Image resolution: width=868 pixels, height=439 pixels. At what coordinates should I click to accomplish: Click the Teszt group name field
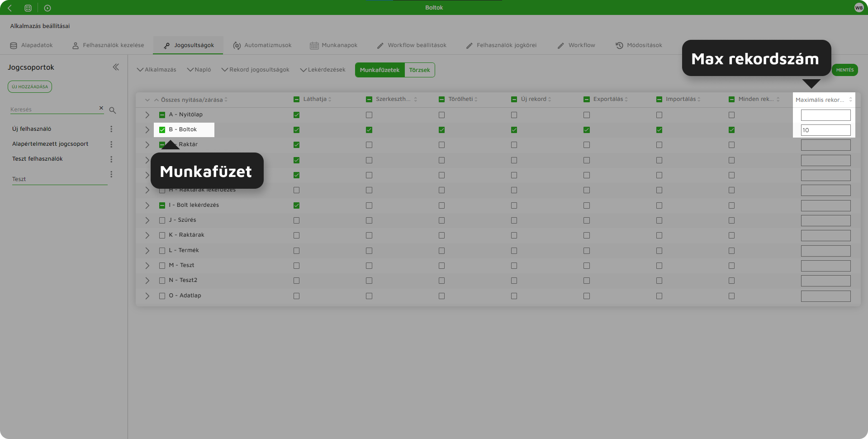(60, 179)
